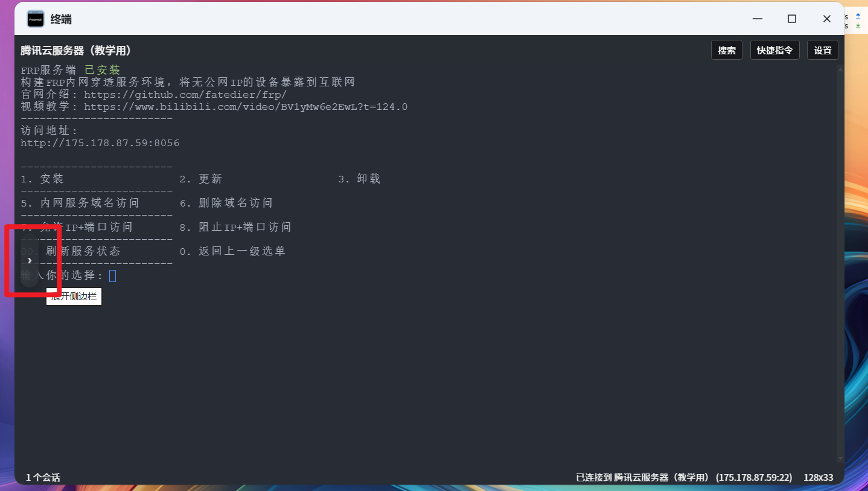Screen dimensions: 868x491
Task: Click the 搜索 button
Action: click(726, 50)
